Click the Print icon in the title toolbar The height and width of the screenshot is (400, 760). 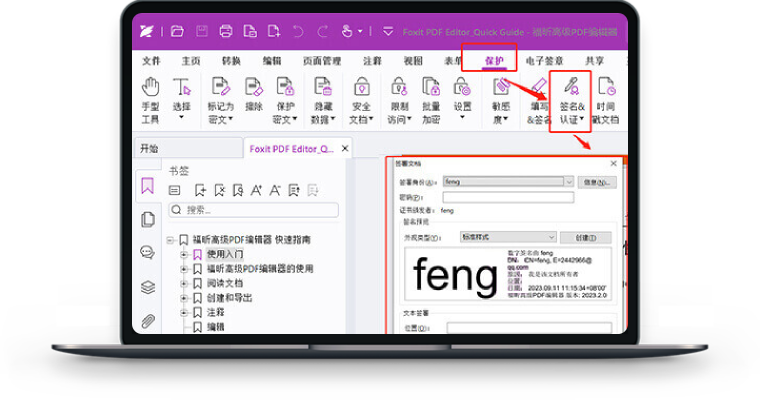(226, 31)
